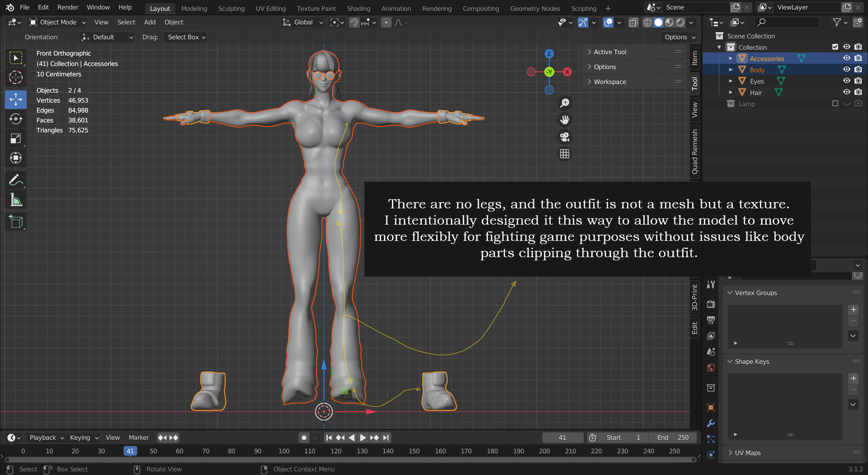
Task: Open the View Layer properties icon
Action: 711,336
